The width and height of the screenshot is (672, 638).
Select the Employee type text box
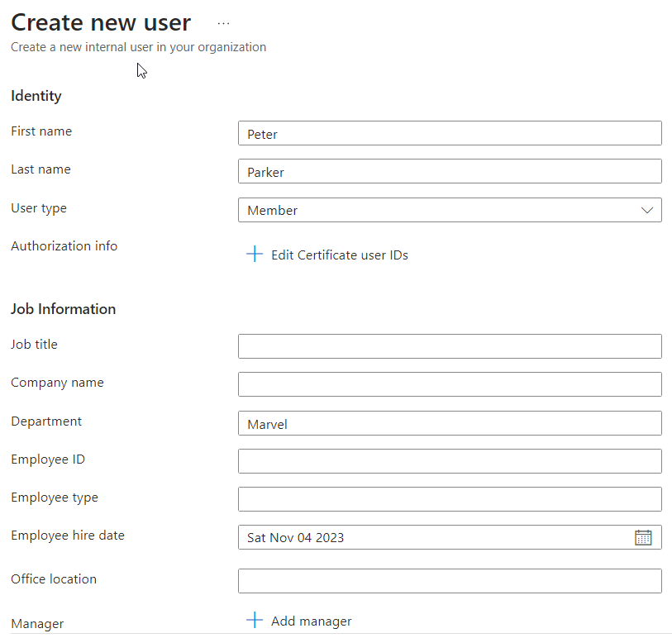click(449, 499)
